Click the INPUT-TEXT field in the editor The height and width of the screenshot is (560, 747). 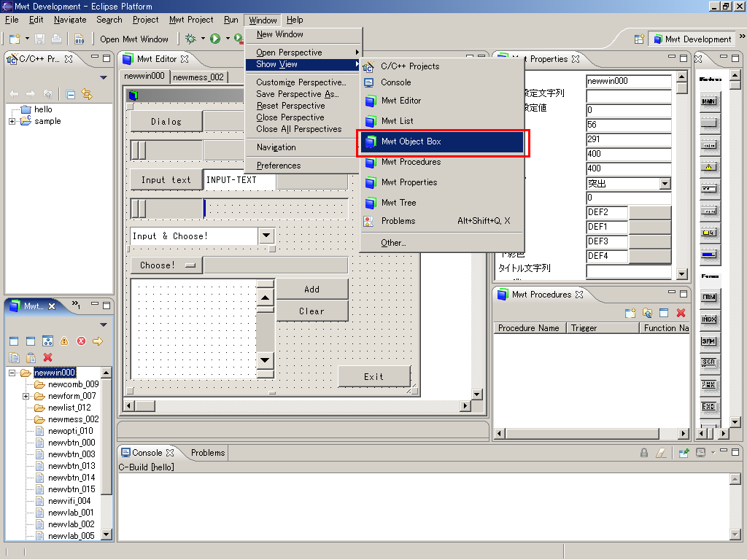[x=239, y=180]
